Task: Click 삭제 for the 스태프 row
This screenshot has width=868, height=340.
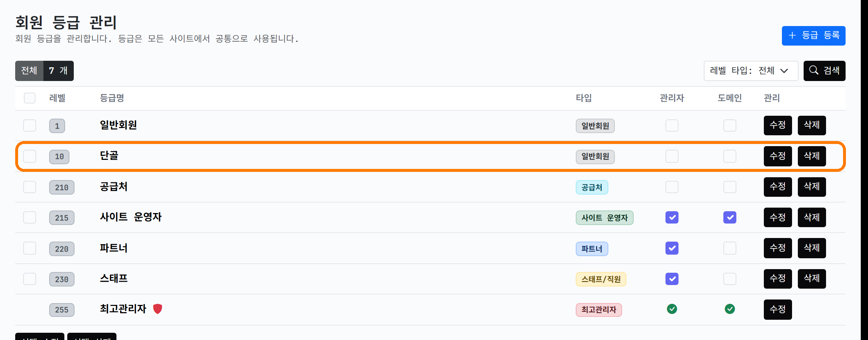Action: [x=812, y=279]
